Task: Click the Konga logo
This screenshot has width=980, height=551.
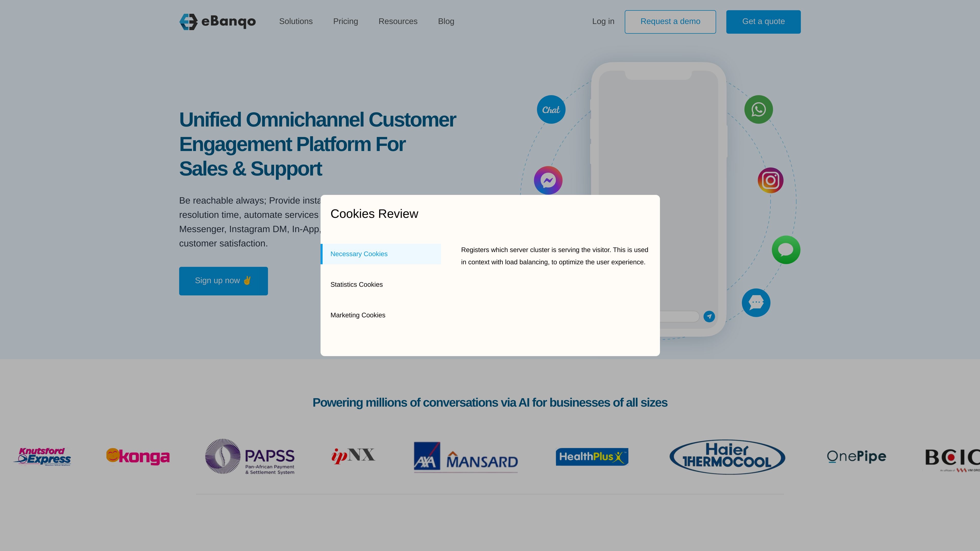Action: coord(138,456)
